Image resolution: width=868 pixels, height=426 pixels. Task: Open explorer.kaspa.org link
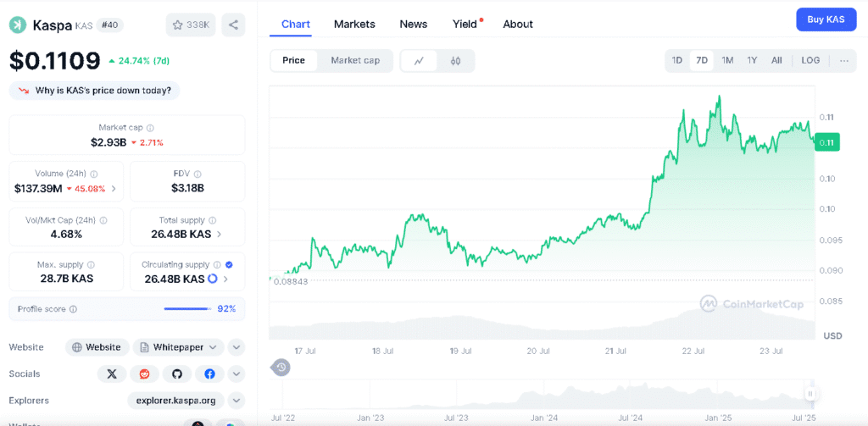click(x=175, y=400)
